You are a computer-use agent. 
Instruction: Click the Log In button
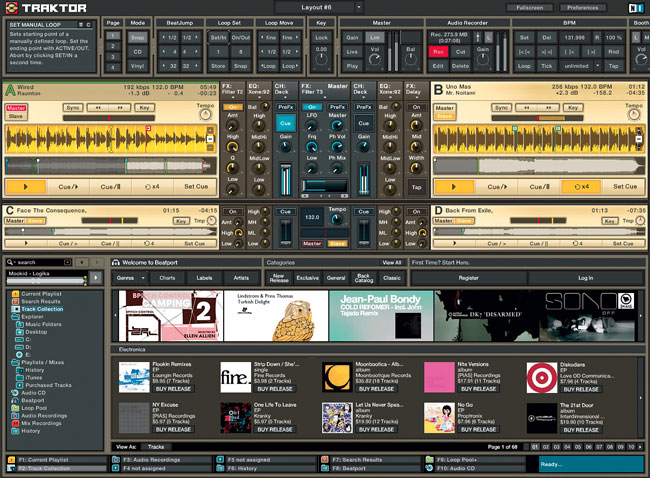585,278
